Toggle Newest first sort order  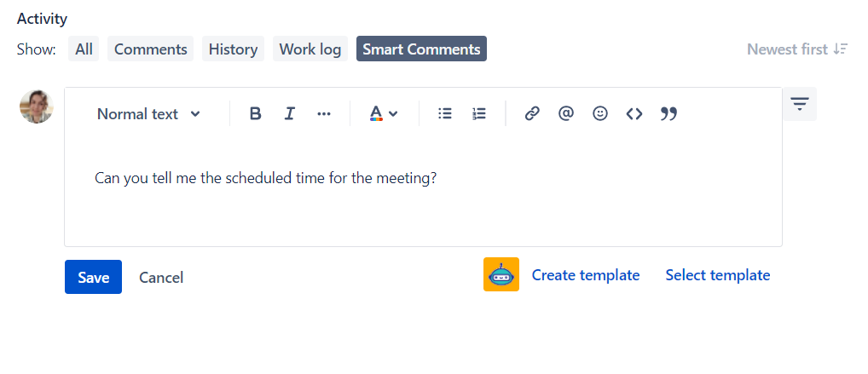[796, 49]
